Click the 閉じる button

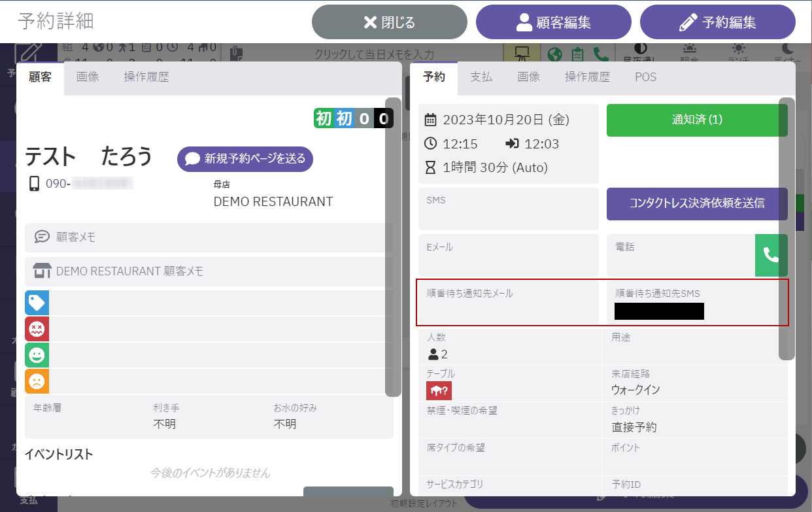[x=390, y=22]
